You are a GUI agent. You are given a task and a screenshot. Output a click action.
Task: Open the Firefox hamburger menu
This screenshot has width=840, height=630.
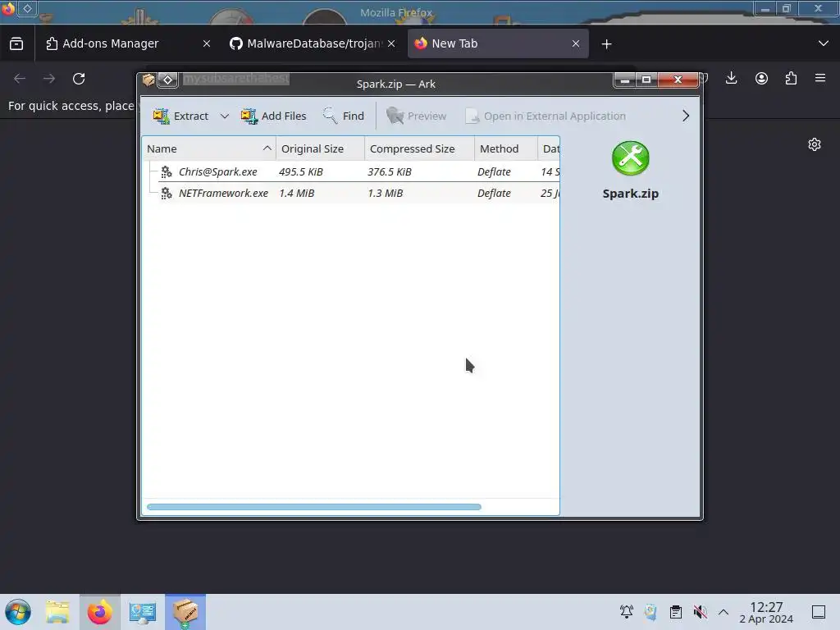pos(820,78)
